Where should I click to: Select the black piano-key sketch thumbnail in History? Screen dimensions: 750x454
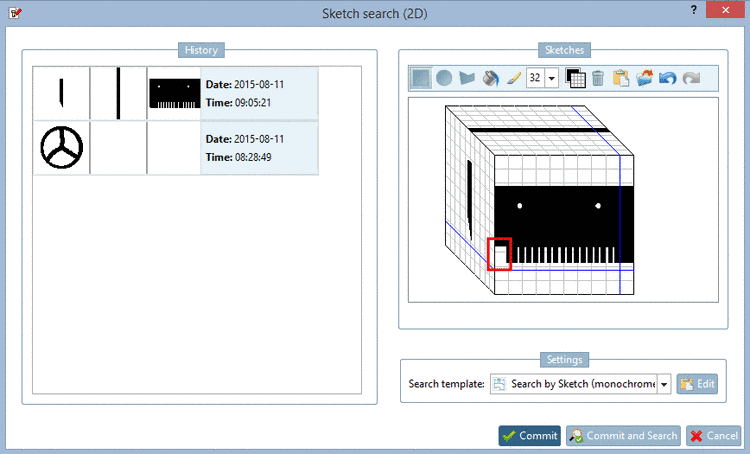[175, 93]
